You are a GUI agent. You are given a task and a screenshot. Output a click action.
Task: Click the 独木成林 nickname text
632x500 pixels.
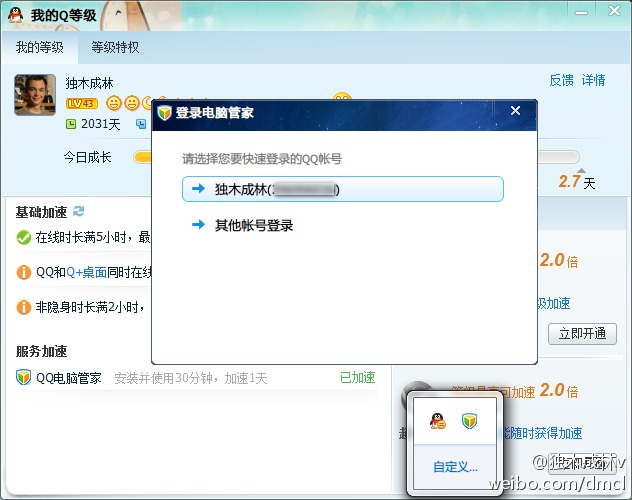pyautogui.click(x=89, y=83)
